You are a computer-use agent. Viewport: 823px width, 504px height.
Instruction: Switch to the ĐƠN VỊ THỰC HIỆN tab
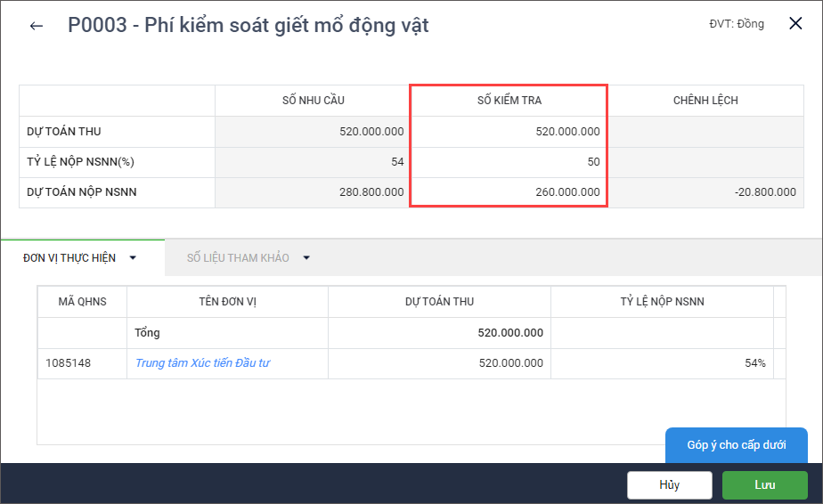[69, 258]
